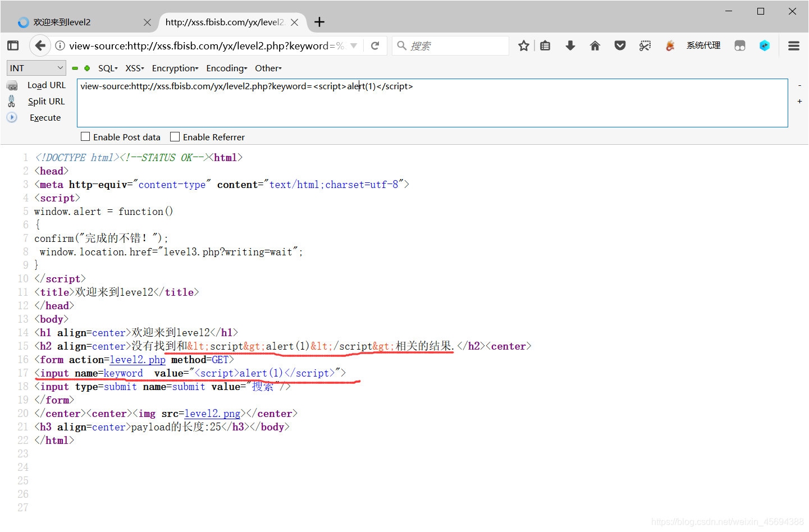This screenshot has height=532, width=809.
Task: Click HackBar plus enlarge textarea button
Action: 799,101
